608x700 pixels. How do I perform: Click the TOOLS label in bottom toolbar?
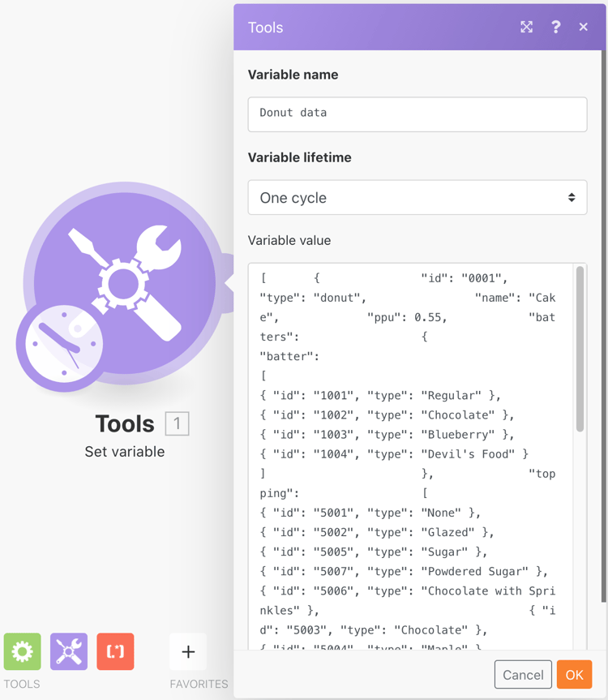tap(22, 684)
